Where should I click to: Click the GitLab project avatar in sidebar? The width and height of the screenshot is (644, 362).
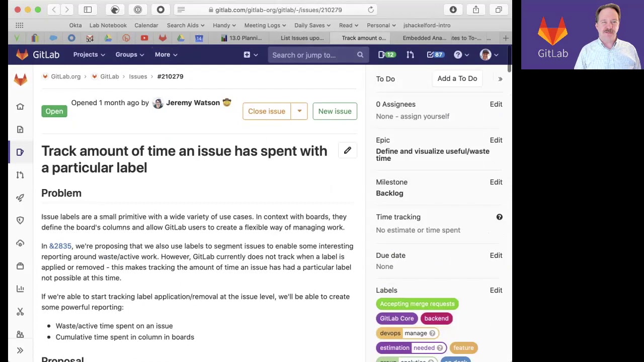20,79
